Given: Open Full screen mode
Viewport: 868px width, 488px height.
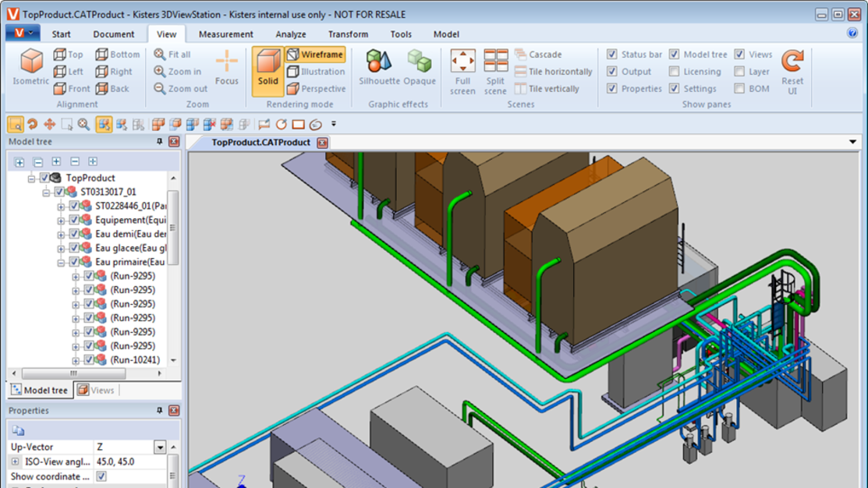Looking at the screenshot, I should [462, 72].
